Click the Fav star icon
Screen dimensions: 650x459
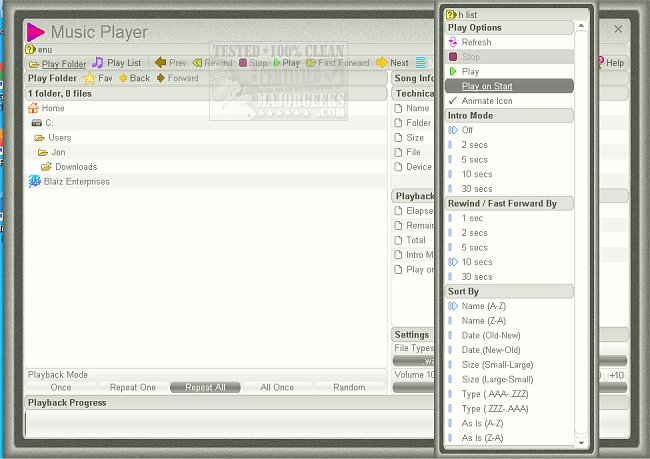[89, 78]
